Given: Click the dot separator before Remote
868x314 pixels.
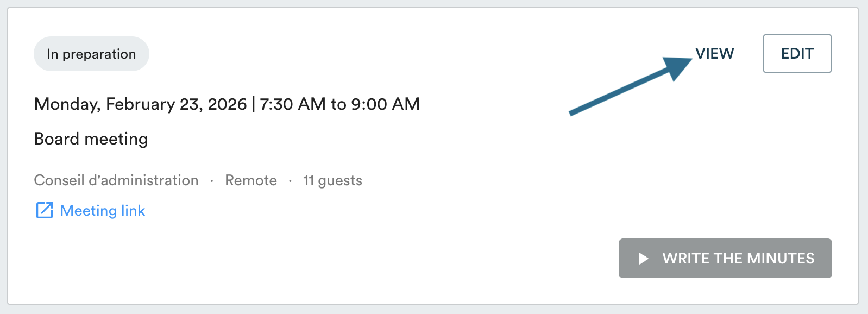Looking at the screenshot, I should coord(212,181).
